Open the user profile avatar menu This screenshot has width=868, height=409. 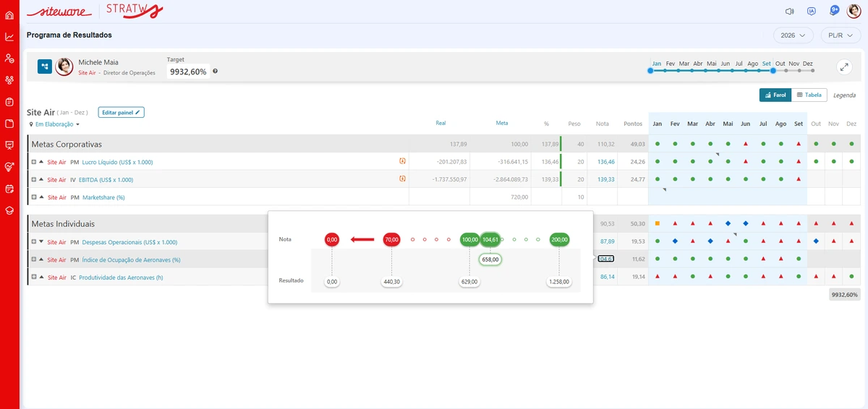tap(854, 11)
